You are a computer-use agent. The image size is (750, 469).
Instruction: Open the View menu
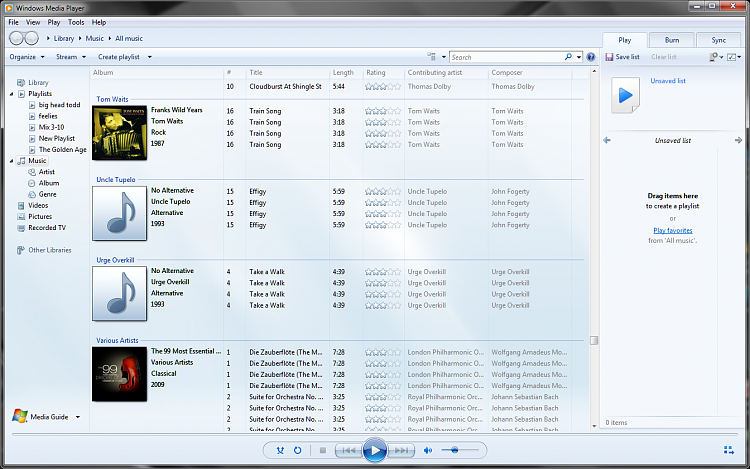coord(33,22)
